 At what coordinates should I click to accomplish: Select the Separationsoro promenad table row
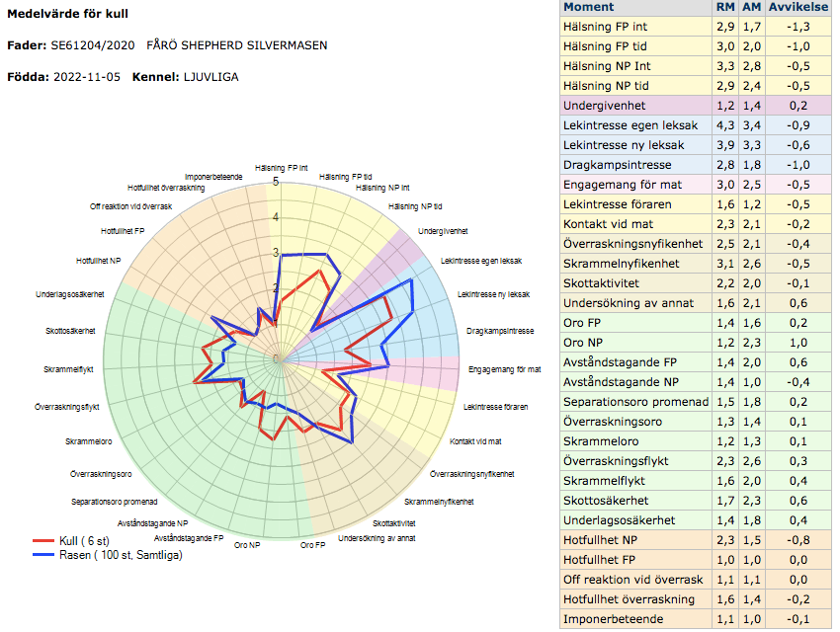[x=635, y=402]
